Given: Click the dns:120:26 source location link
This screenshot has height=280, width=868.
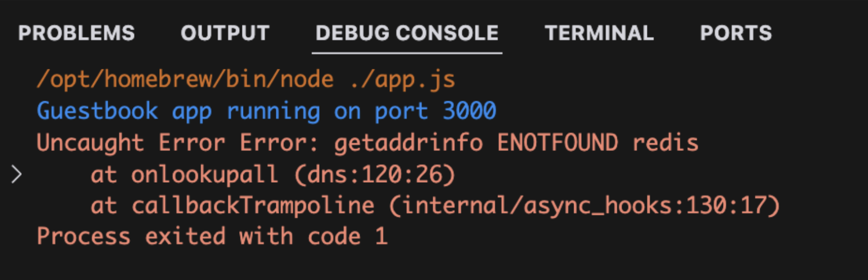Looking at the screenshot, I should [x=374, y=175].
